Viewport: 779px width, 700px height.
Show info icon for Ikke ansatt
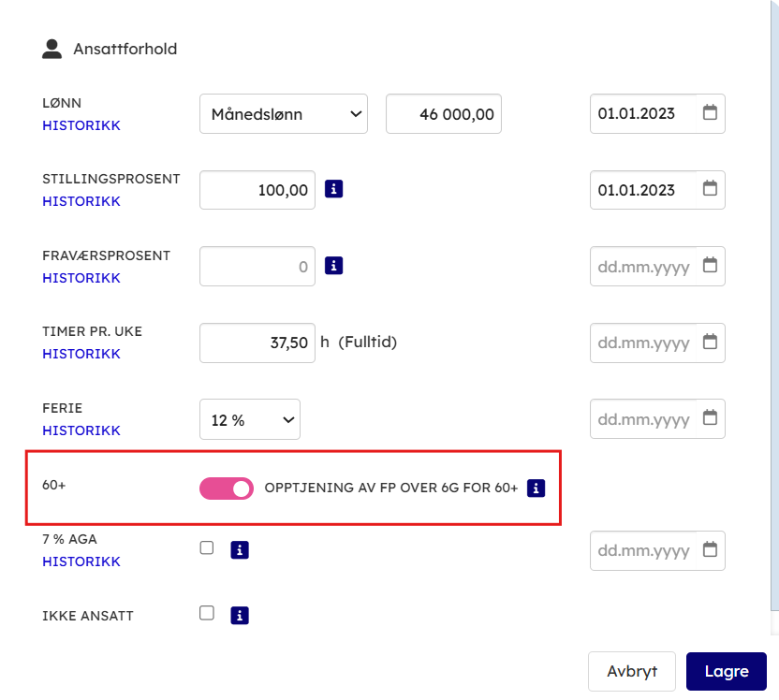coord(240,615)
